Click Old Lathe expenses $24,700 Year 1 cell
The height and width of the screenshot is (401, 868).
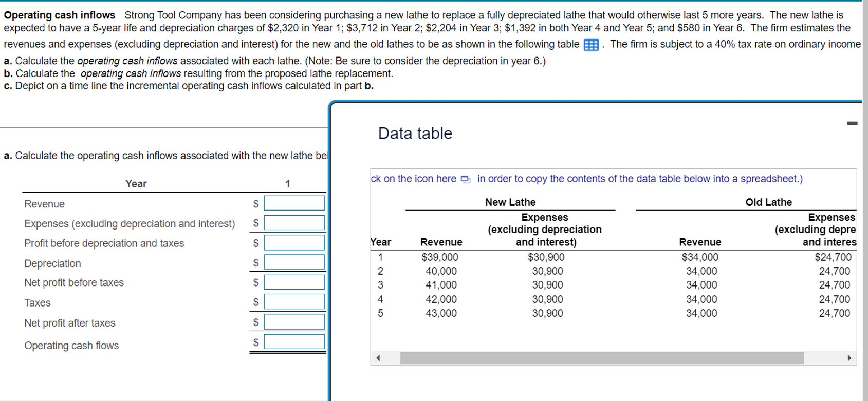pyautogui.click(x=833, y=257)
